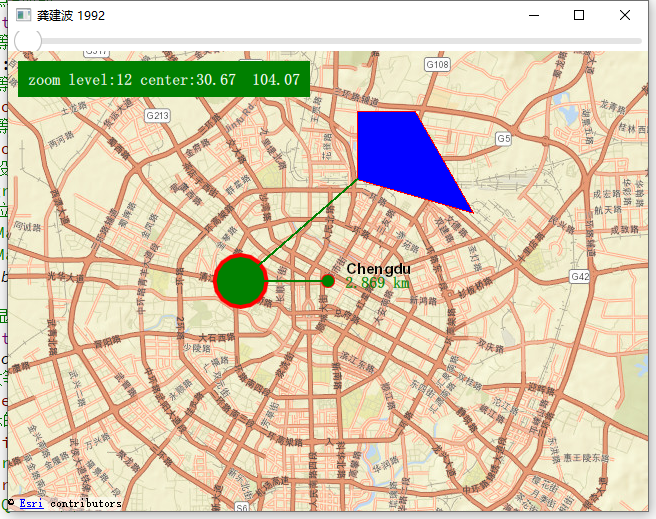Close the window
This screenshot has height=519, width=656.
coord(625,15)
